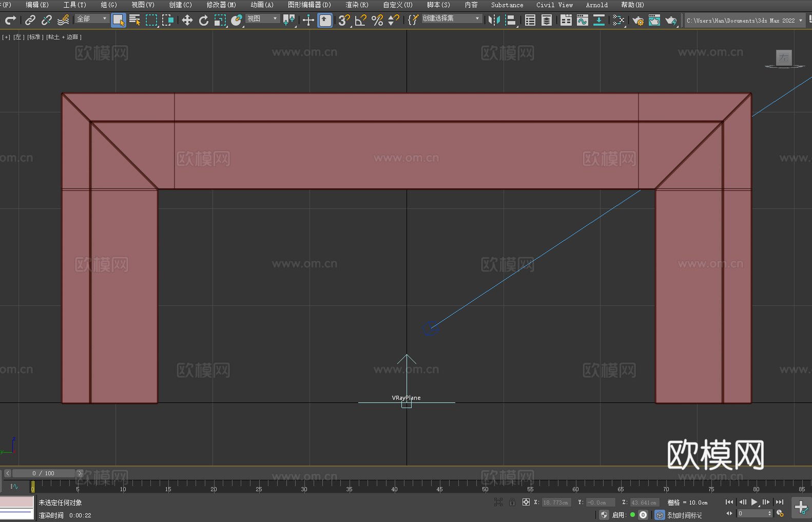Toggle Percent Snap
The height and width of the screenshot is (522, 812).
pos(377,20)
